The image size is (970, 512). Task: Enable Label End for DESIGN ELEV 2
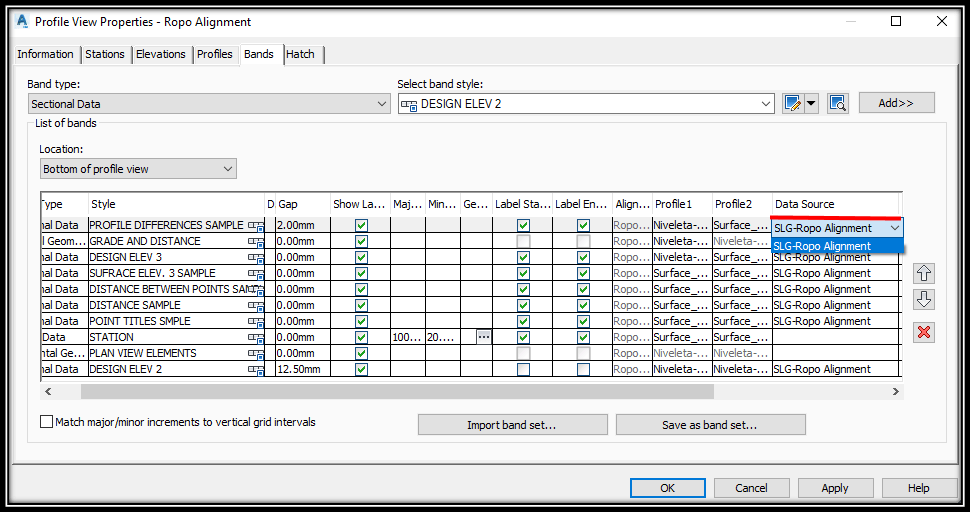[x=583, y=370]
